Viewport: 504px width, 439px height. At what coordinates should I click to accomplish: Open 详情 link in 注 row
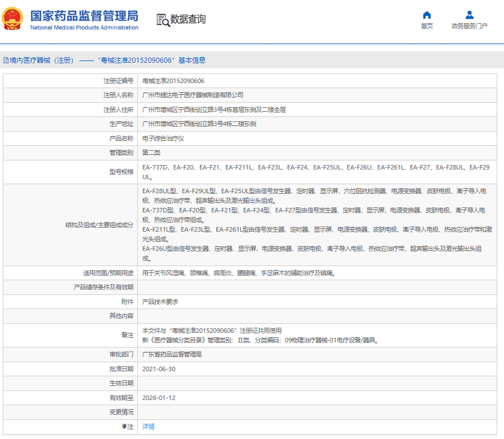click(x=148, y=427)
